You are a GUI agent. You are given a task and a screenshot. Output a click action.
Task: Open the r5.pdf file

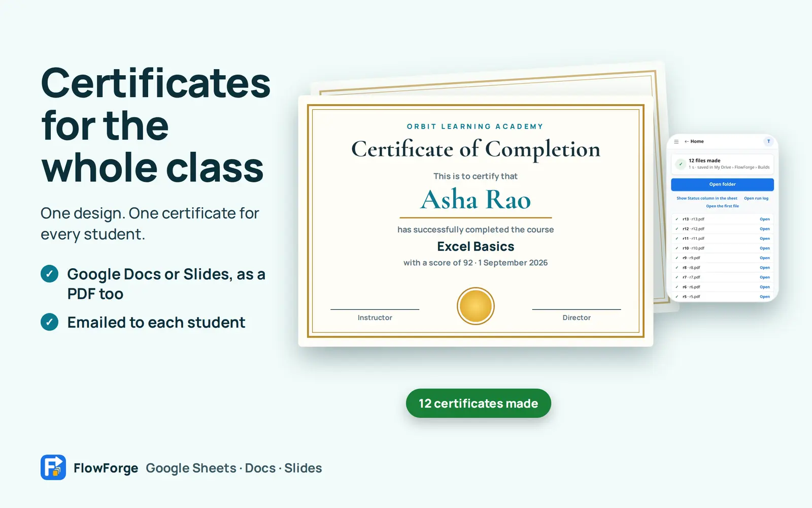click(x=765, y=297)
